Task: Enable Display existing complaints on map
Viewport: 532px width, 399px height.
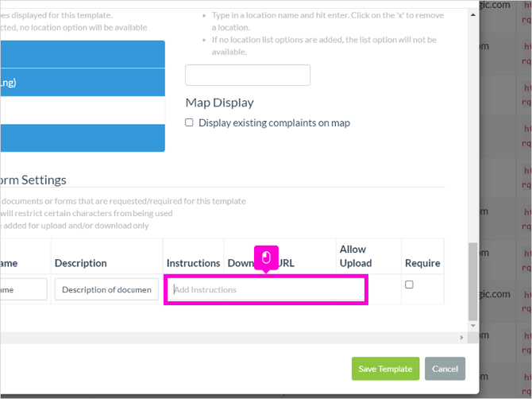Action: (x=189, y=122)
